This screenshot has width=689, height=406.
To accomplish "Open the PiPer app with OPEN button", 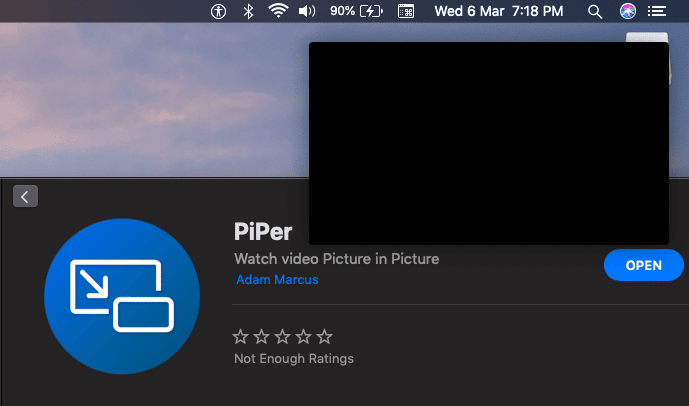I will point(644,265).
